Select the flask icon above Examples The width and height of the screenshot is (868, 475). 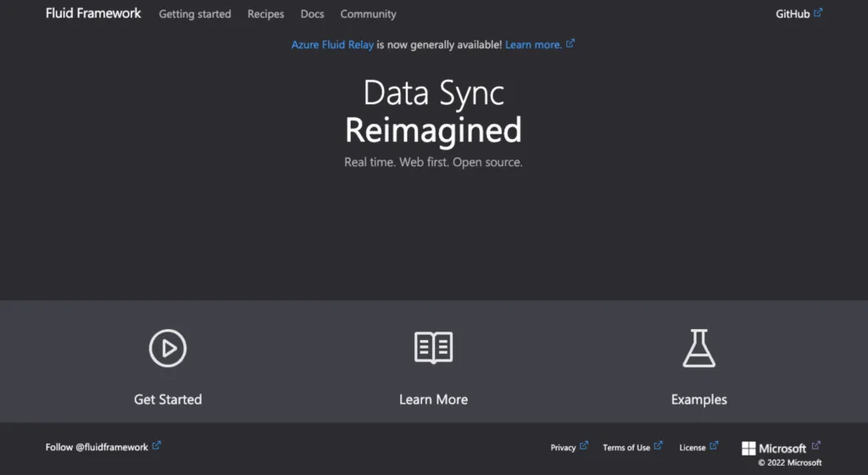(698, 348)
